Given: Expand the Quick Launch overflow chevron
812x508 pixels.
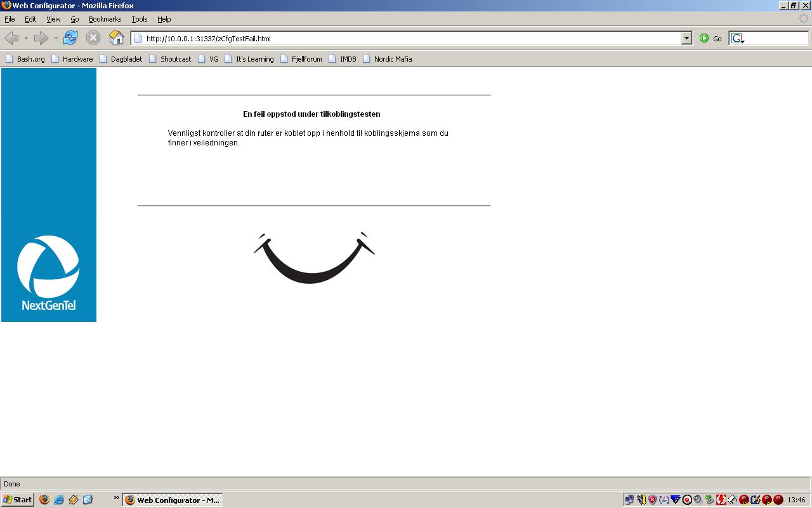Looking at the screenshot, I should pyautogui.click(x=117, y=498).
